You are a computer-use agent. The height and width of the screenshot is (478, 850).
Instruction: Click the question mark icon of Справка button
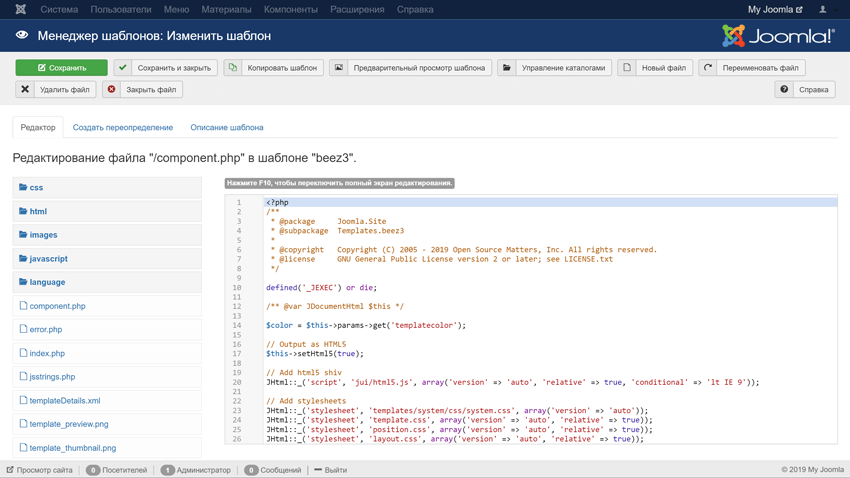pyautogui.click(x=784, y=89)
